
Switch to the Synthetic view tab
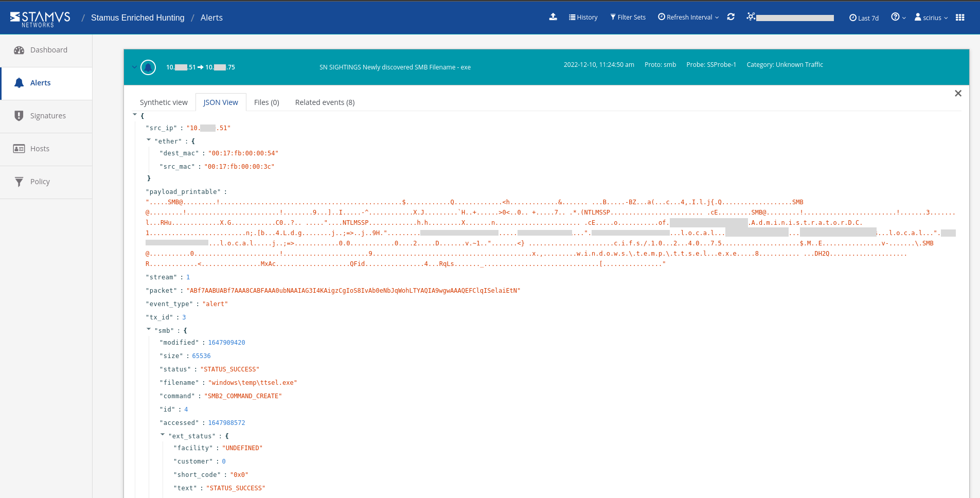164,102
